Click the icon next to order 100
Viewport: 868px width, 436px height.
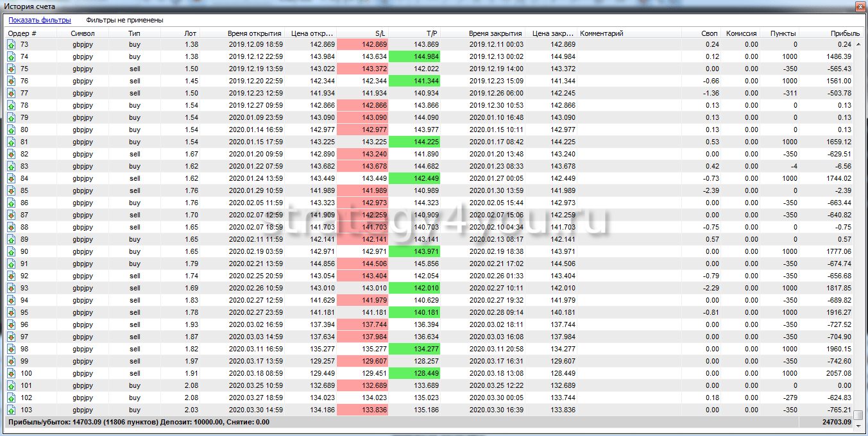click(11, 373)
